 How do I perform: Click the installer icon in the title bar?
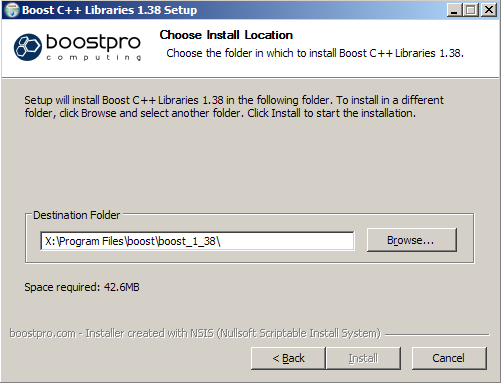click(12, 10)
